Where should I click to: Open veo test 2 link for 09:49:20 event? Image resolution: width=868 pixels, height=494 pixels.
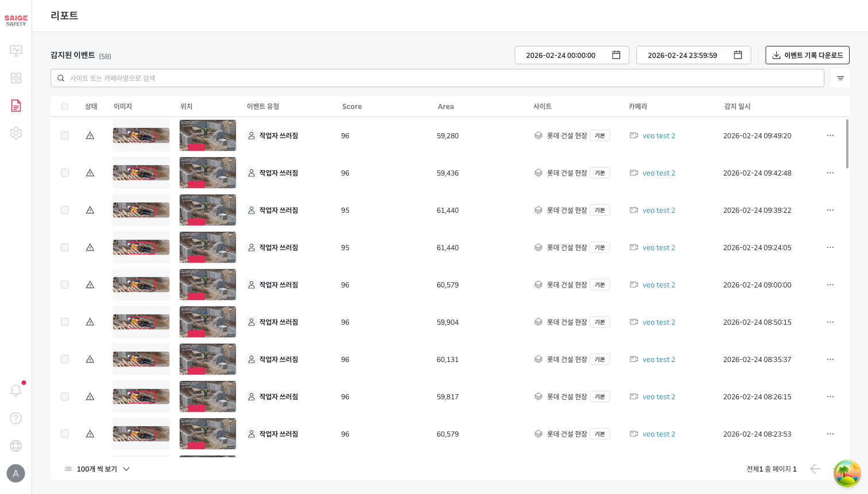(658, 136)
